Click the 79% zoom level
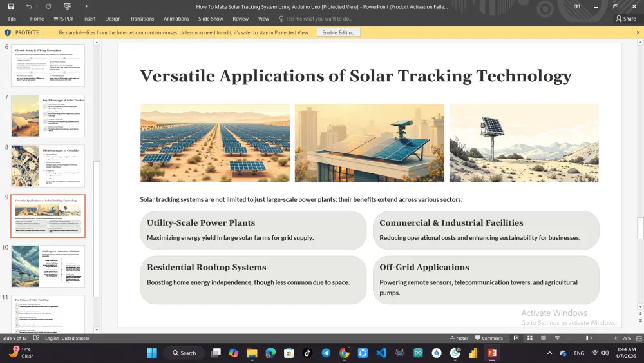Screen dimensions: 644x363 coord(627,338)
